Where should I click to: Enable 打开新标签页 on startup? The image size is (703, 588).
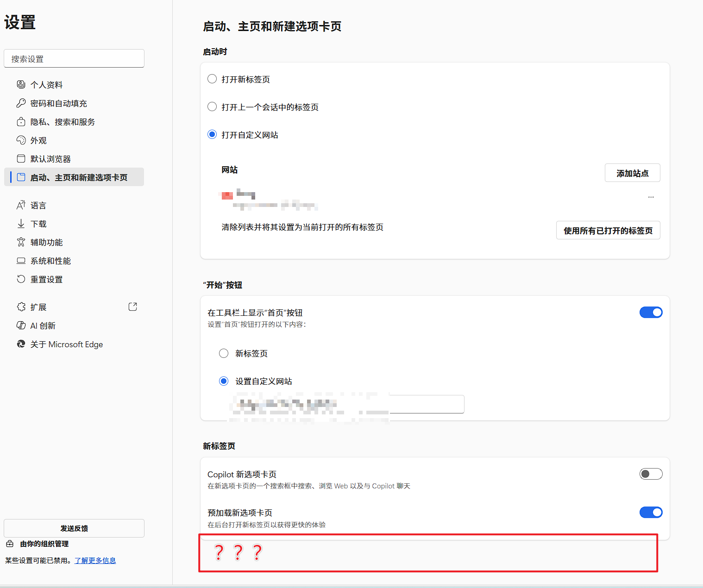click(x=212, y=79)
